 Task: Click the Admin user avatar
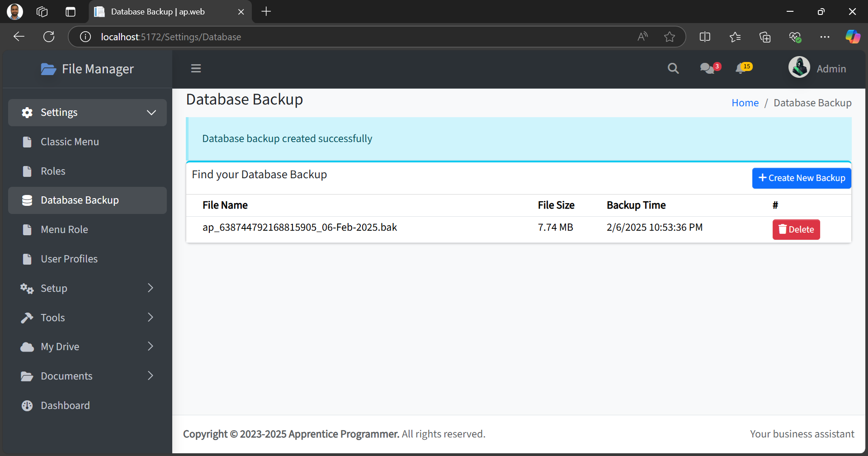799,67
